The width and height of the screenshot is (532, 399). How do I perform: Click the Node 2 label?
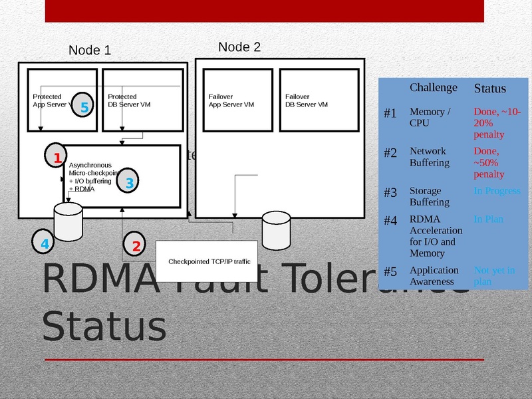click(239, 47)
